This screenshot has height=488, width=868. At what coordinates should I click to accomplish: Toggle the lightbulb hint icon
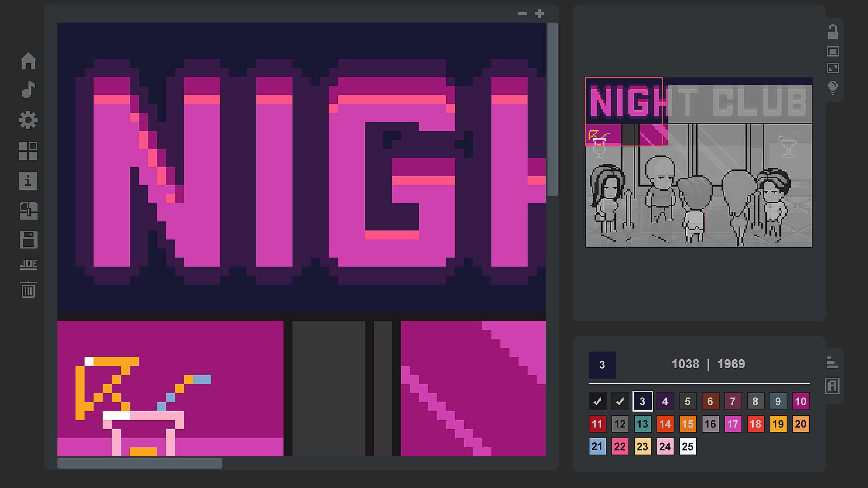point(833,87)
